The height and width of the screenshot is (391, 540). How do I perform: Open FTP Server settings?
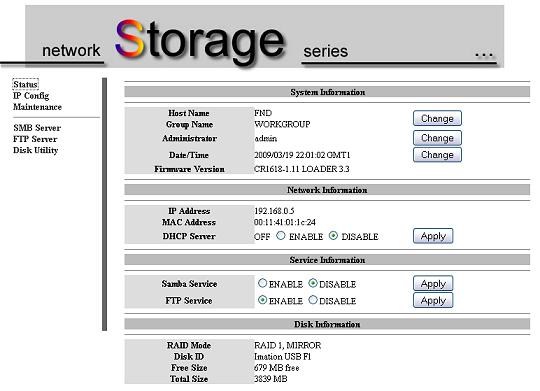[35, 139]
